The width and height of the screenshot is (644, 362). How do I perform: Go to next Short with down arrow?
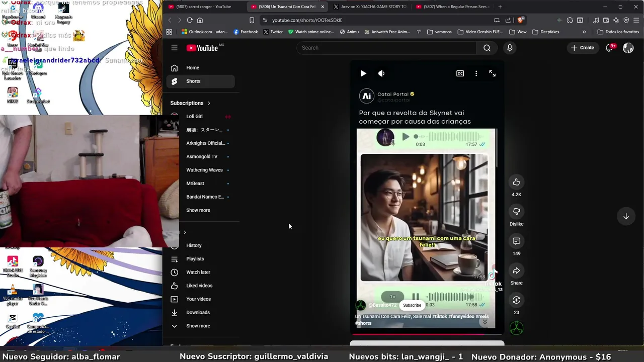coord(626,216)
